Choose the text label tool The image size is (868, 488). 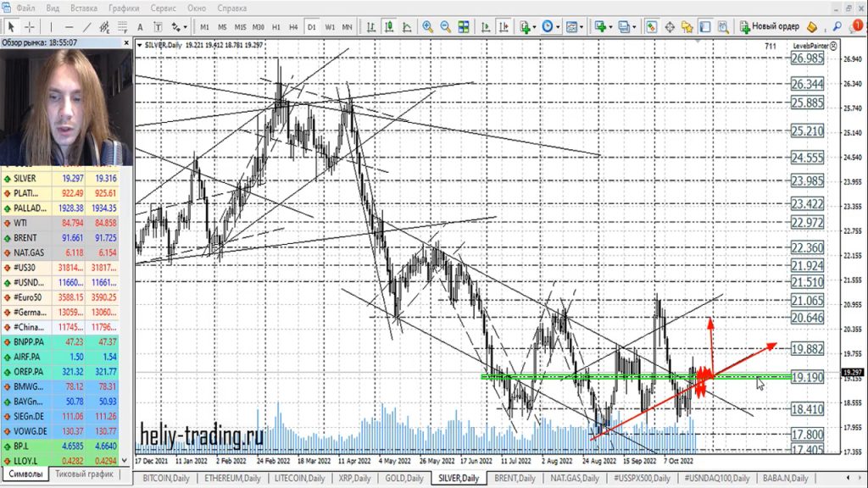click(x=141, y=26)
